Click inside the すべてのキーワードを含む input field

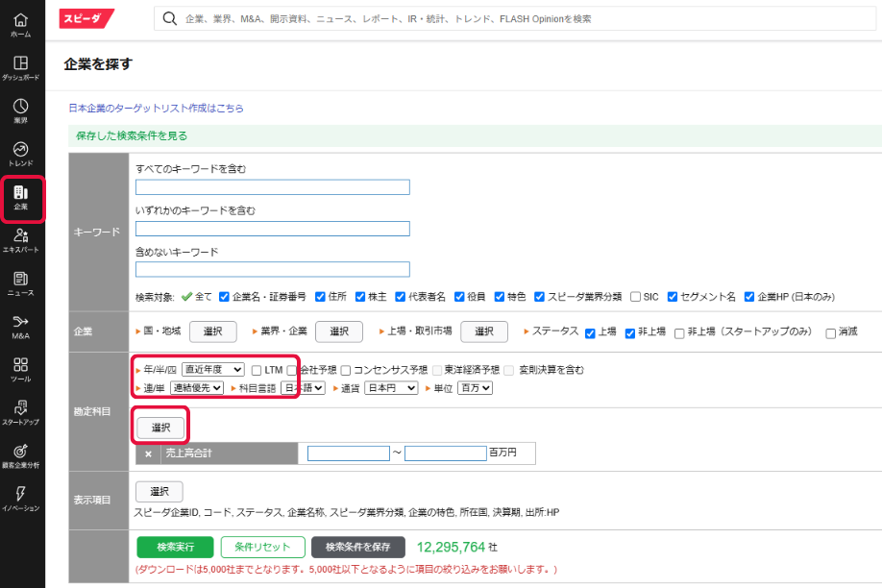273,186
